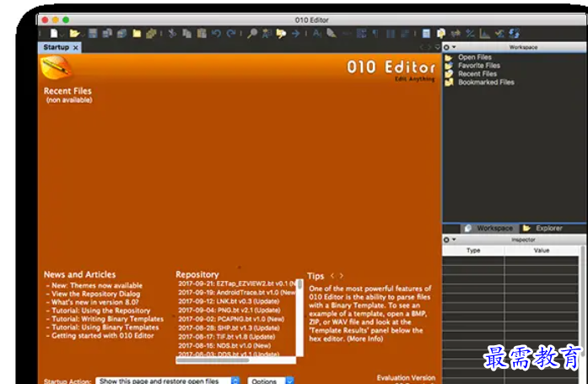Click the Checksum checkmark icon
Viewport: 588px width, 384px height.
499,34
